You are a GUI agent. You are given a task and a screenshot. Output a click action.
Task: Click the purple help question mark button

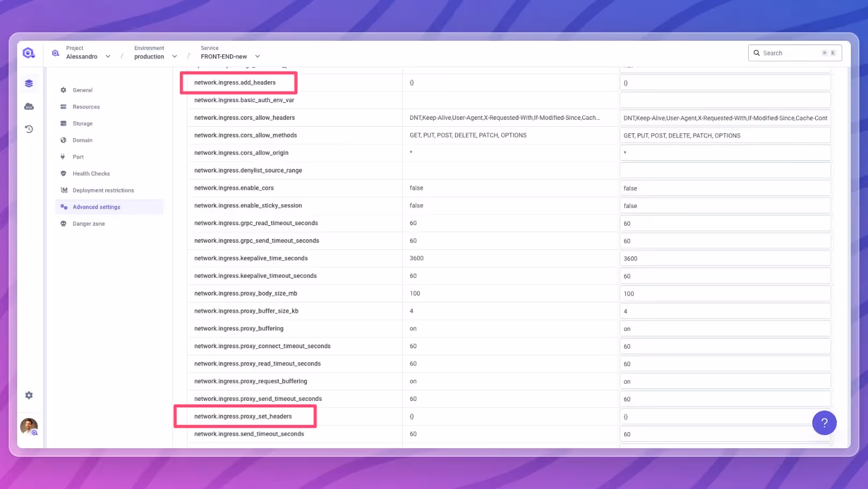pos(824,423)
